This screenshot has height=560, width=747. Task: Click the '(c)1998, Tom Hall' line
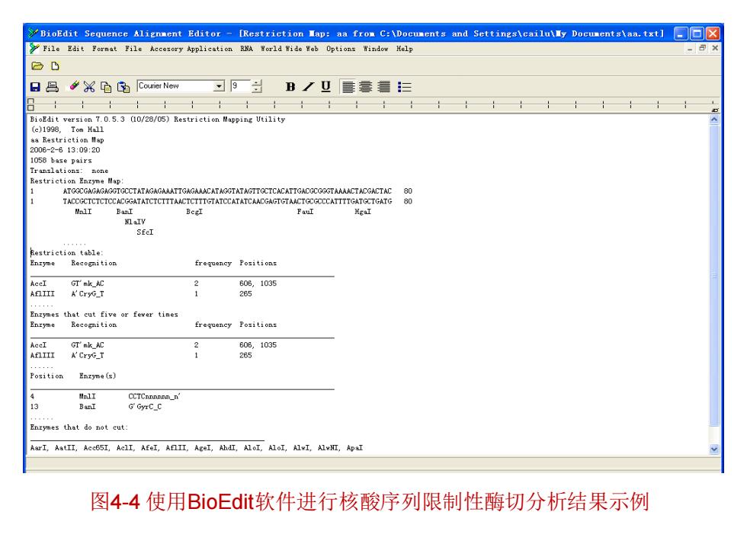click(x=67, y=130)
